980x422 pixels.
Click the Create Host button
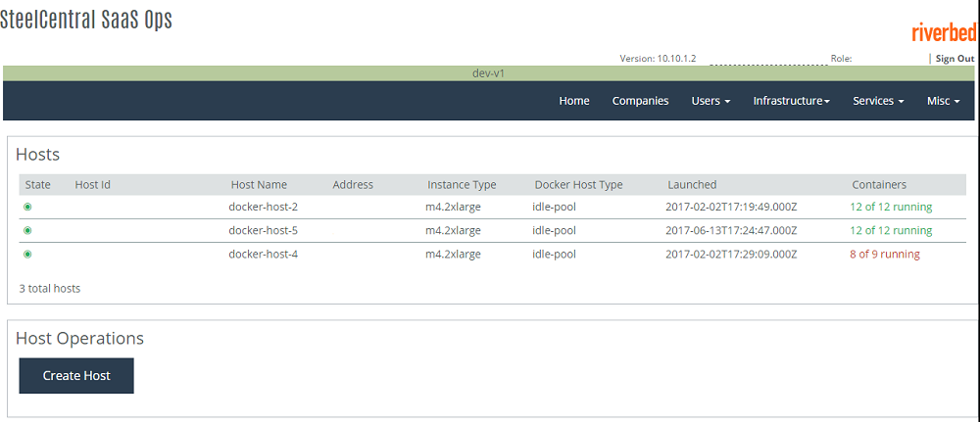tap(76, 375)
